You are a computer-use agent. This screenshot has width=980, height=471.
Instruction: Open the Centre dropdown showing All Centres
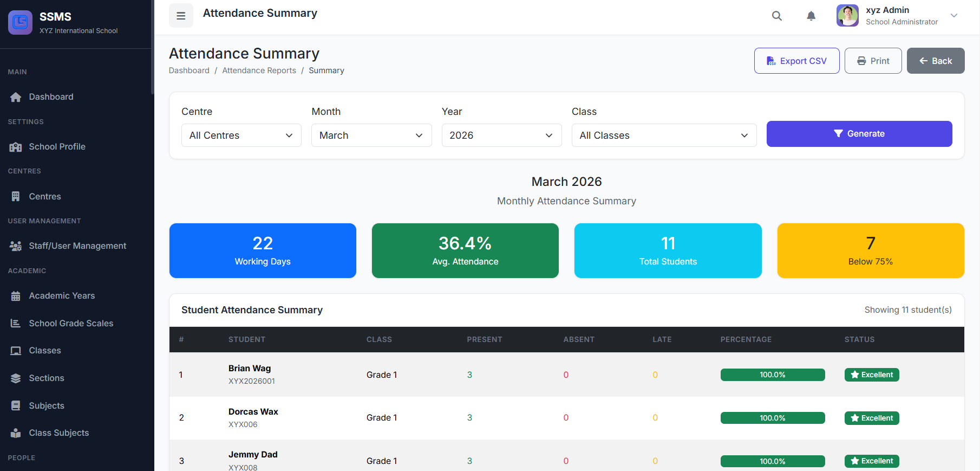[241, 136]
